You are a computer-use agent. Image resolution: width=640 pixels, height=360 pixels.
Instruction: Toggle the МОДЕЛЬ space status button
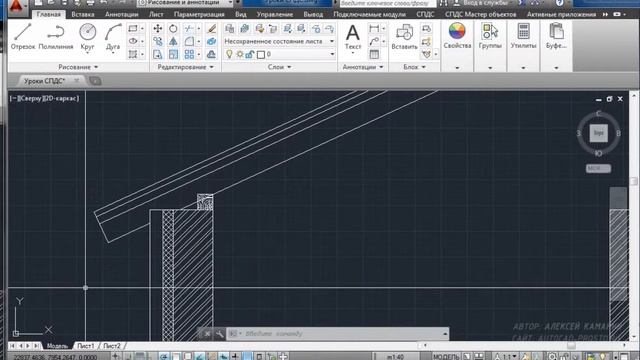click(446, 357)
